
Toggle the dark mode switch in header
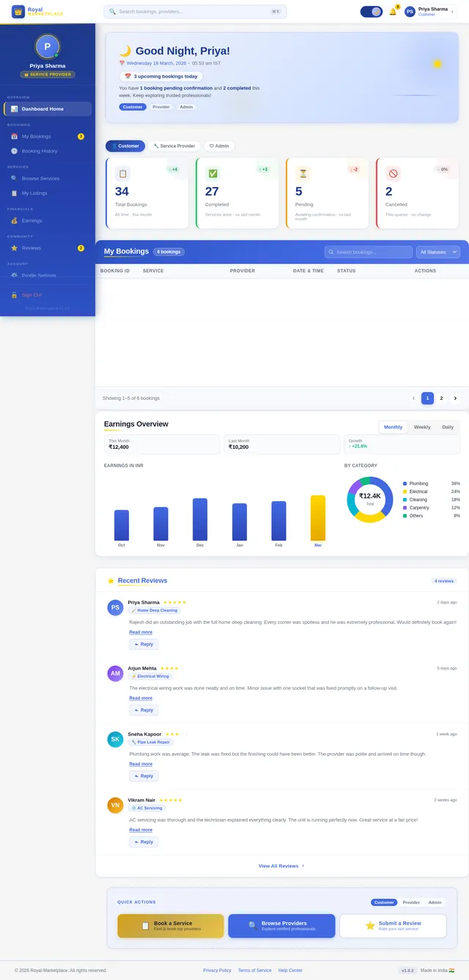[372, 12]
